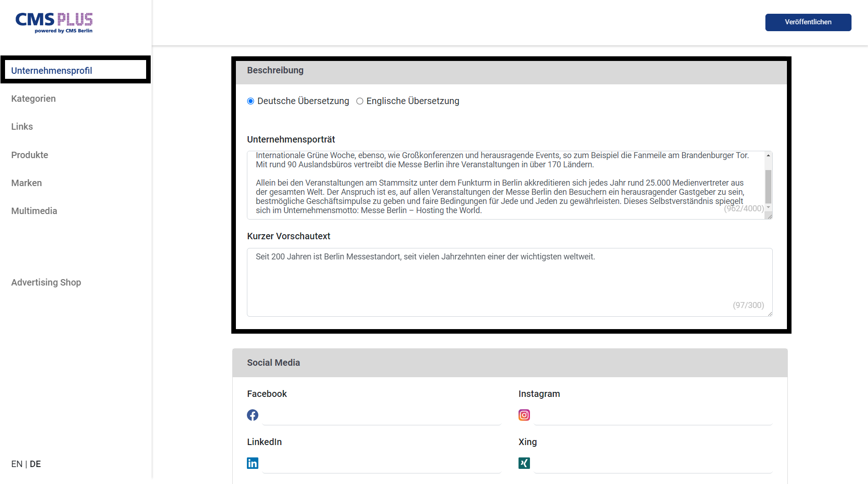Click the CMS Plus logo
The width and height of the screenshot is (868, 484).
click(x=54, y=23)
